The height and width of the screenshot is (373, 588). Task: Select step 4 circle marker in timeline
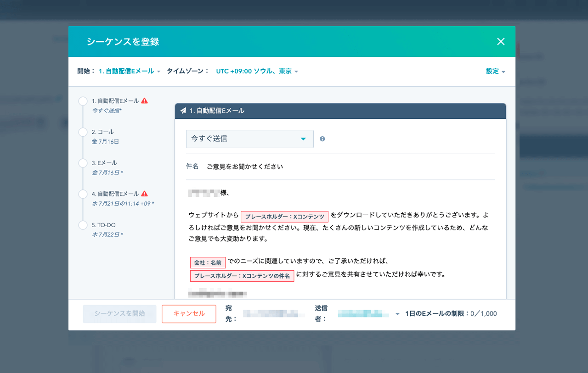pos(83,194)
